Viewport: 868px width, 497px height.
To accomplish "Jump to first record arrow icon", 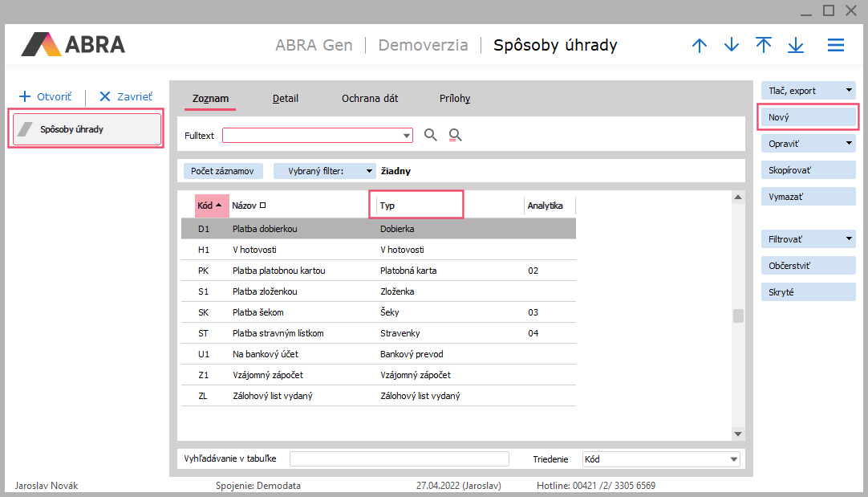I will [764, 46].
